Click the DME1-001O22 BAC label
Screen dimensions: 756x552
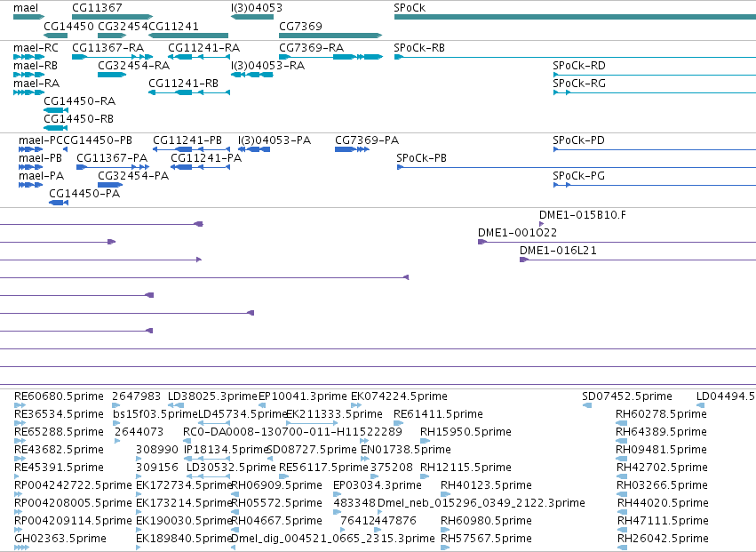[x=517, y=233]
